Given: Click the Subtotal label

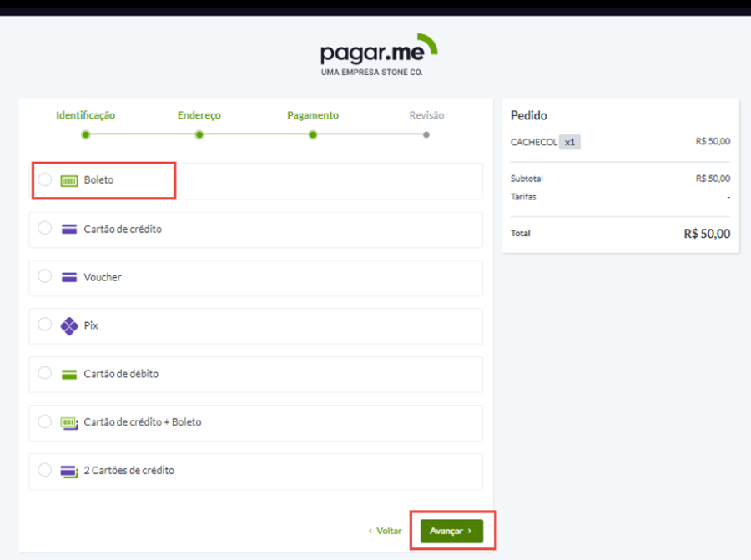Looking at the screenshot, I should click(x=527, y=179).
